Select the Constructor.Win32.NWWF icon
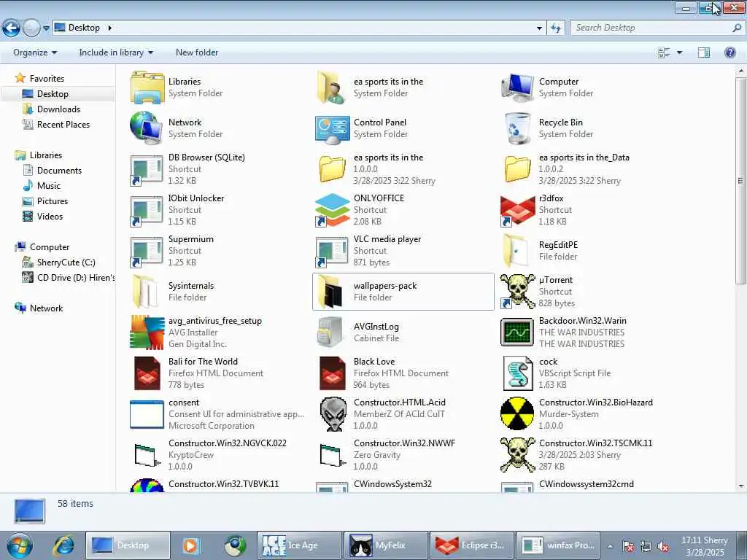Image resolution: width=747 pixels, height=560 pixels. point(332,455)
